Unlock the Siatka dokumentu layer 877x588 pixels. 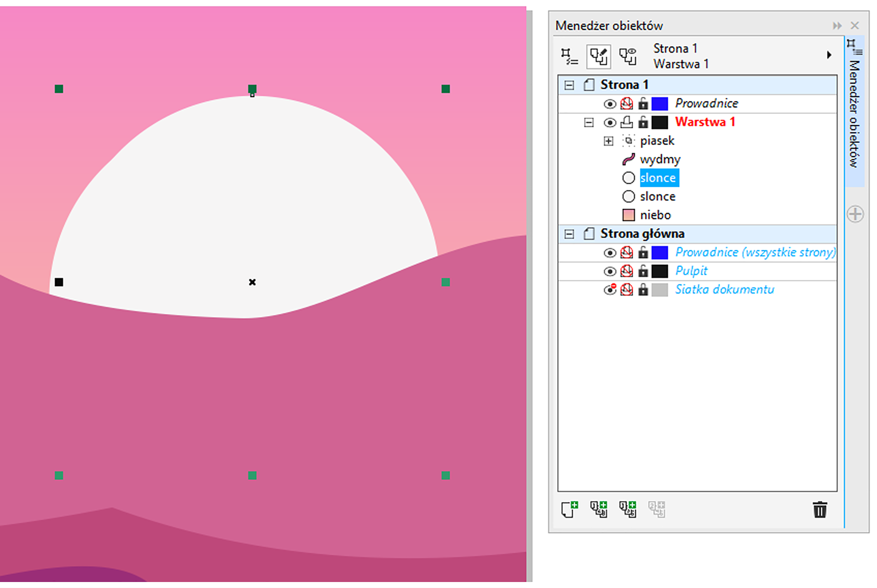(x=643, y=290)
